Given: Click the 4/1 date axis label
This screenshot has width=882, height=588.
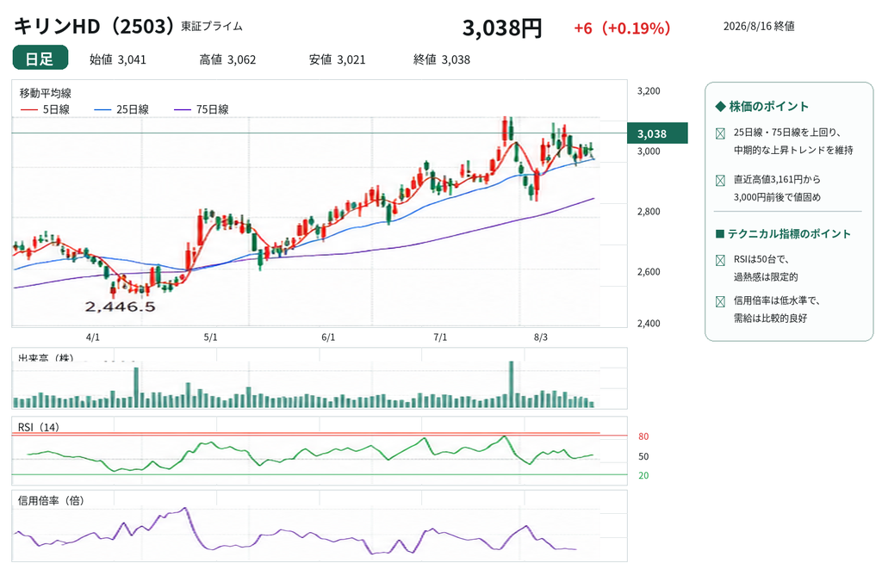Looking at the screenshot, I should pyautogui.click(x=93, y=337).
